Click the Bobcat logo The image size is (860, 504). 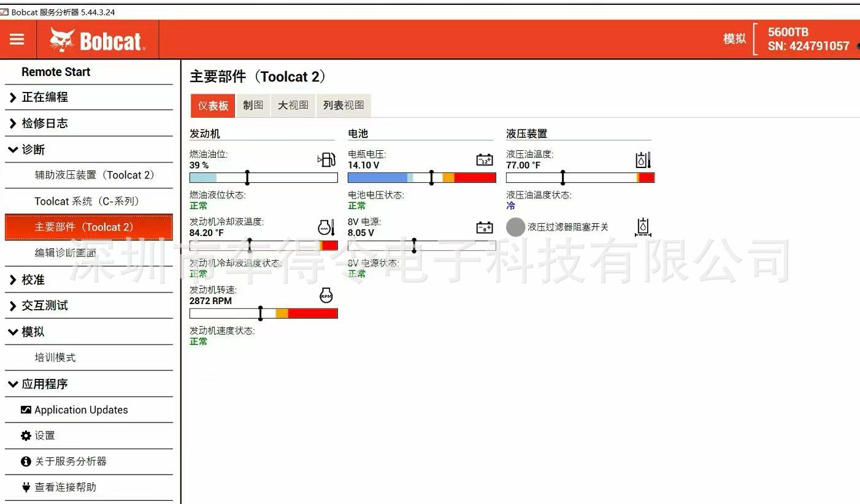(98, 40)
